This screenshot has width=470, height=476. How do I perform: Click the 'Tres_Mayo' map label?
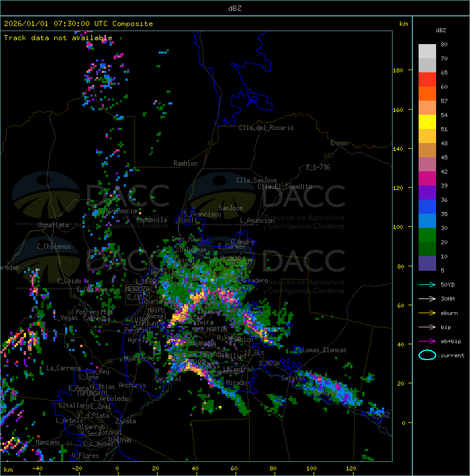point(186,239)
